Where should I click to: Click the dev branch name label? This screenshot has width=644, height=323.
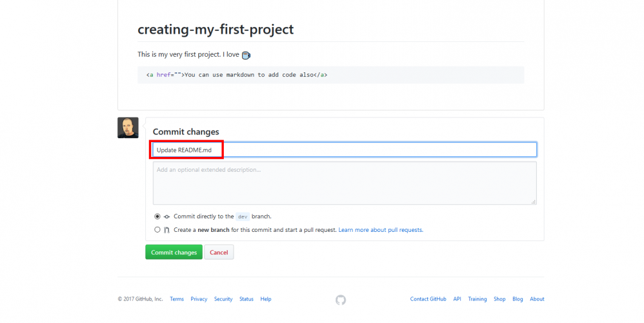[243, 216]
